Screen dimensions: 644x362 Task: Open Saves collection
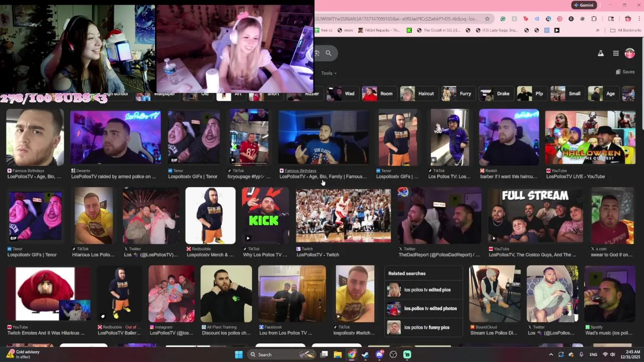[625, 72]
